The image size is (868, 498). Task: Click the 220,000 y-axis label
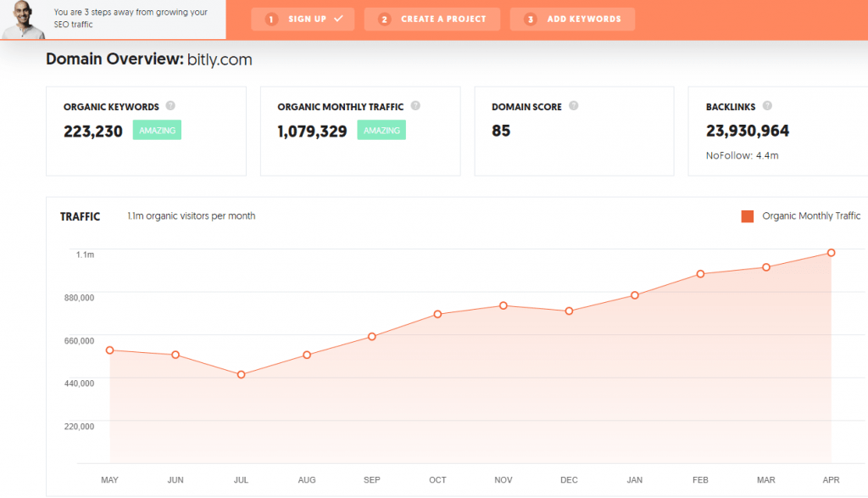(79, 427)
